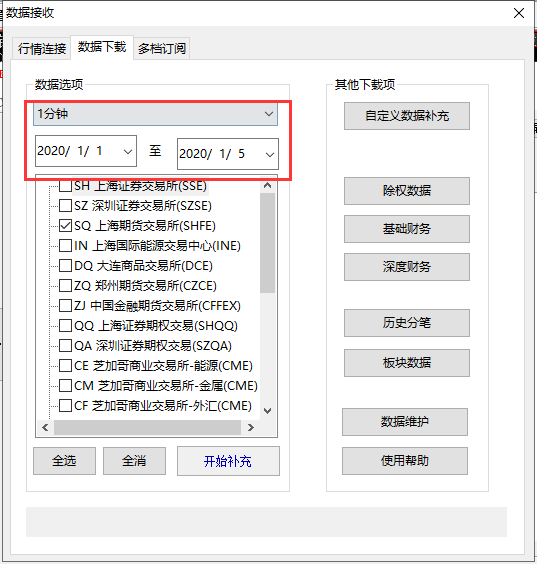Open 自定义数据补充

(x=407, y=116)
